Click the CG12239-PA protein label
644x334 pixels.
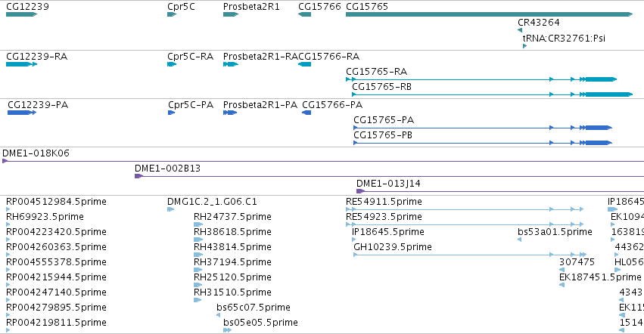[38, 105]
